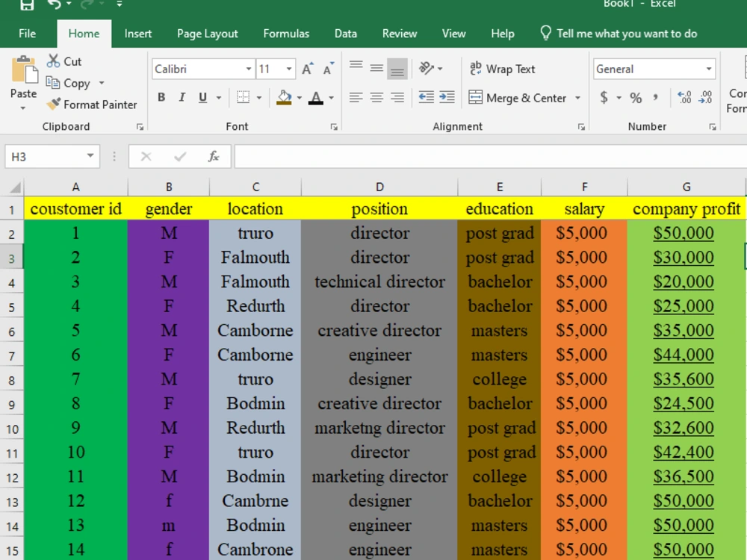This screenshot has width=747, height=560.
Task: Decrease font size with small A icon
Action: coord(328,69)
